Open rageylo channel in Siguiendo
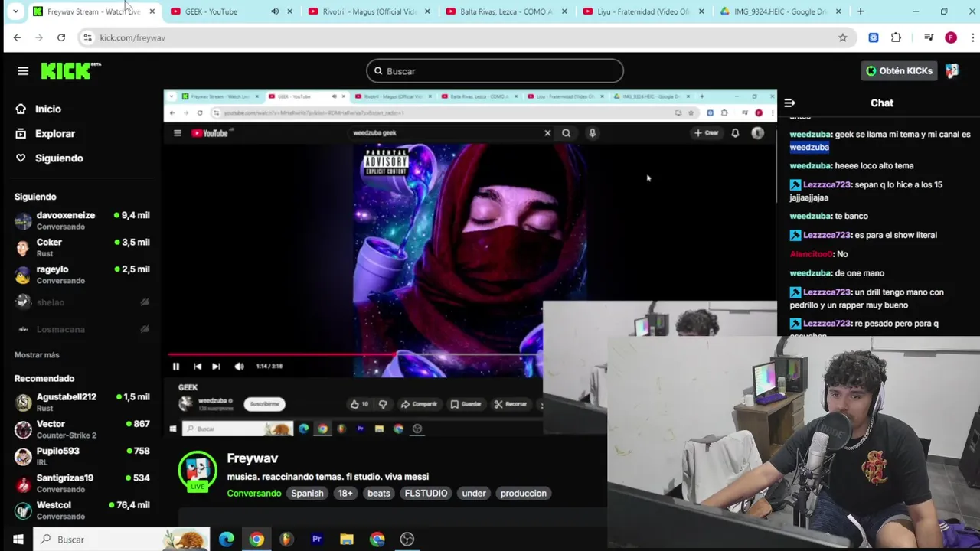Image resolution: width=980 pixels, height=551 pixels. [x=82, y=274]
